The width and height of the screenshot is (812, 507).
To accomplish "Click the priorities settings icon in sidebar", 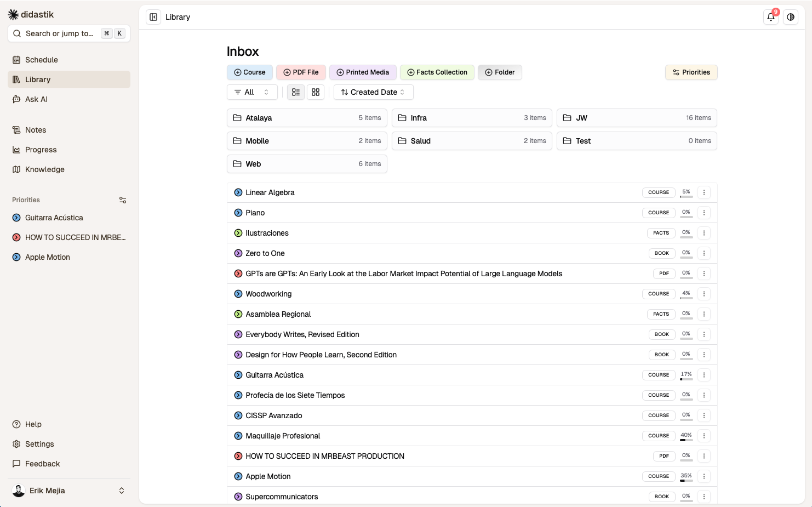I will (123, 200).
